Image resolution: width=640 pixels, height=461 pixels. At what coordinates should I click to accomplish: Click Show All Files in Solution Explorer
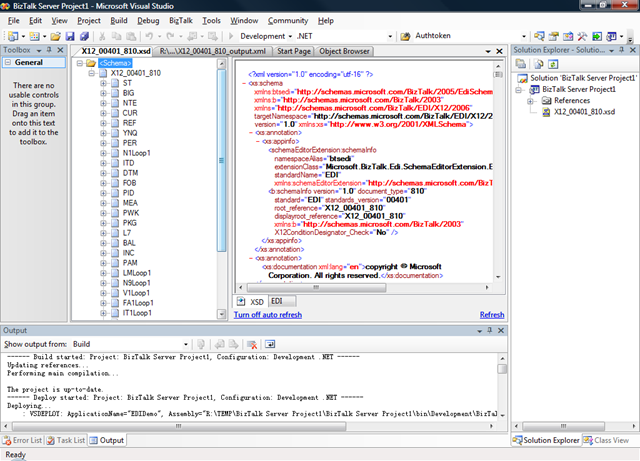click(539, 64)
